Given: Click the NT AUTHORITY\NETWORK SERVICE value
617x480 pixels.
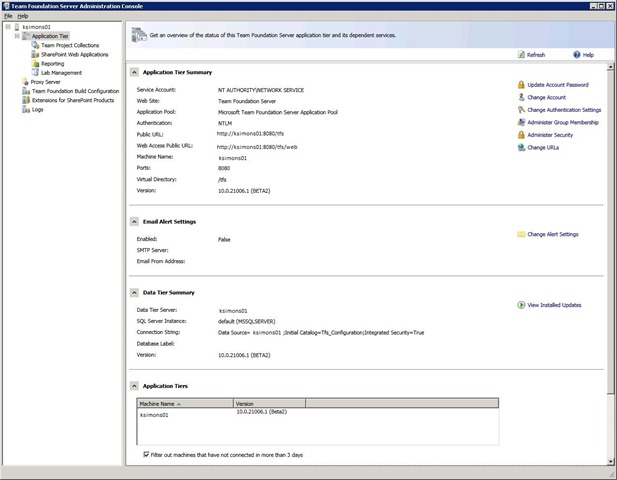Looking at the screenshot, I should click(261, 90).
